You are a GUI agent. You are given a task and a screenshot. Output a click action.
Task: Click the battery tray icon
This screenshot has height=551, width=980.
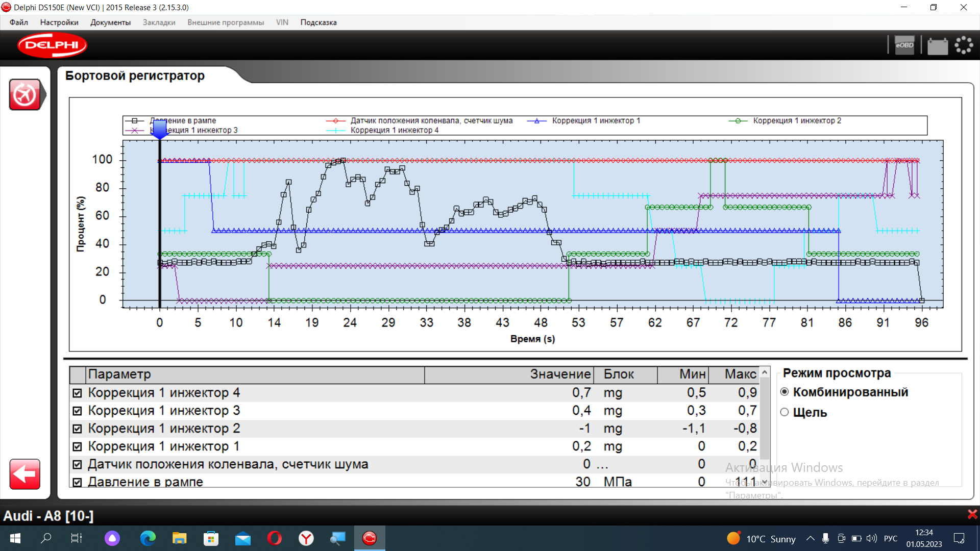(x=857, y=538)
